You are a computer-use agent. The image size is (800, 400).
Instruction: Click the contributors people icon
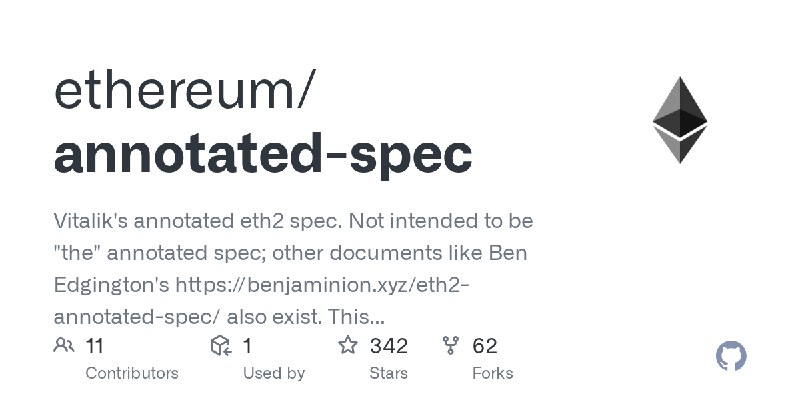(x=63, y=346)
